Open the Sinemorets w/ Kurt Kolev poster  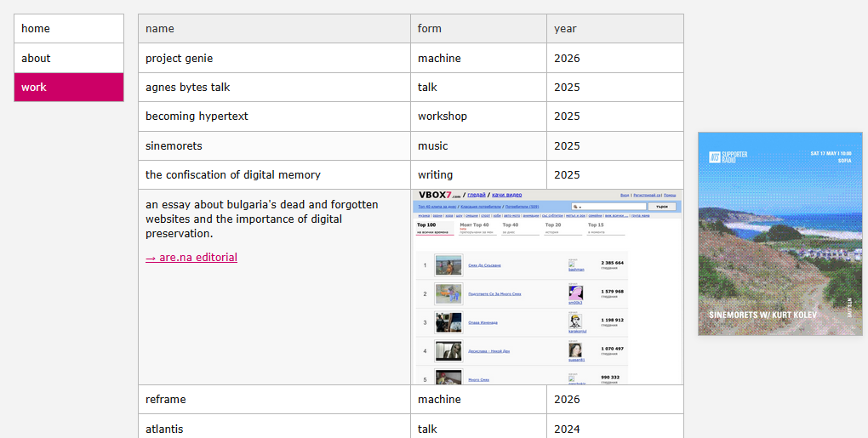coord(780,234)
